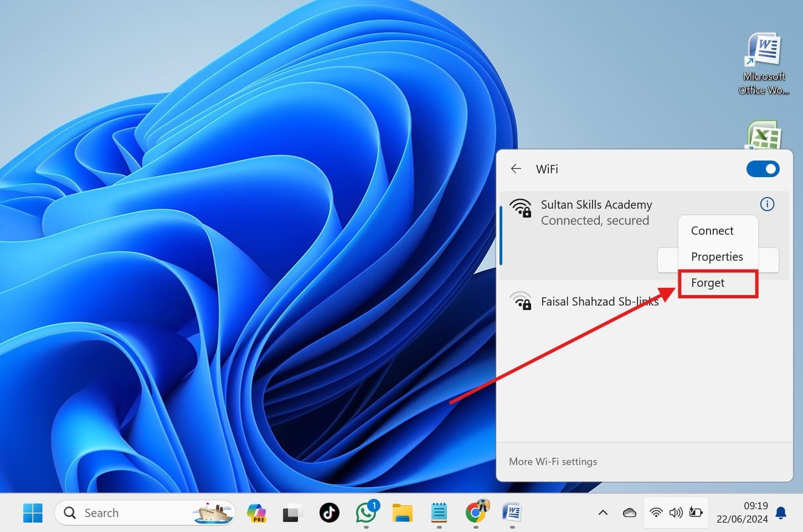Launch TikTok from the taskbar

click(330, 513)
